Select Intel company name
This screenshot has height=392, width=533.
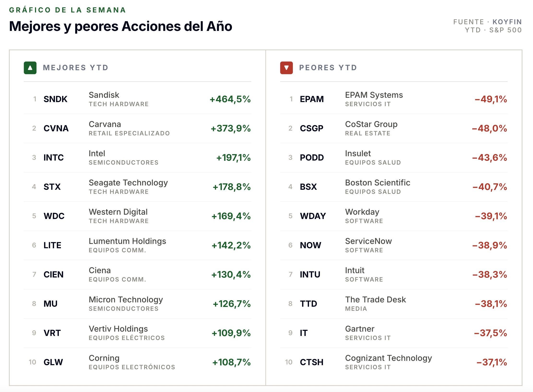tap(97, 153)
